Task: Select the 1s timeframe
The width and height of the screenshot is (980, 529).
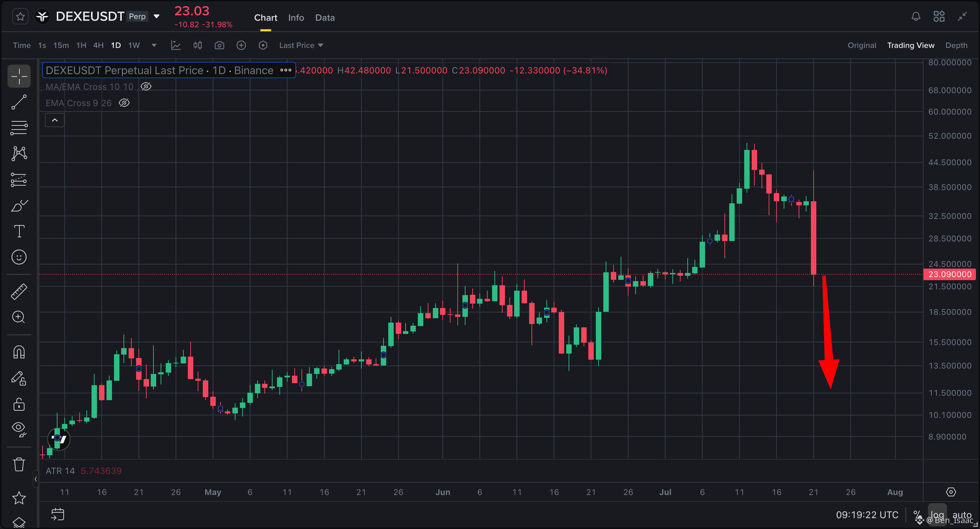Action: [42, 45]
